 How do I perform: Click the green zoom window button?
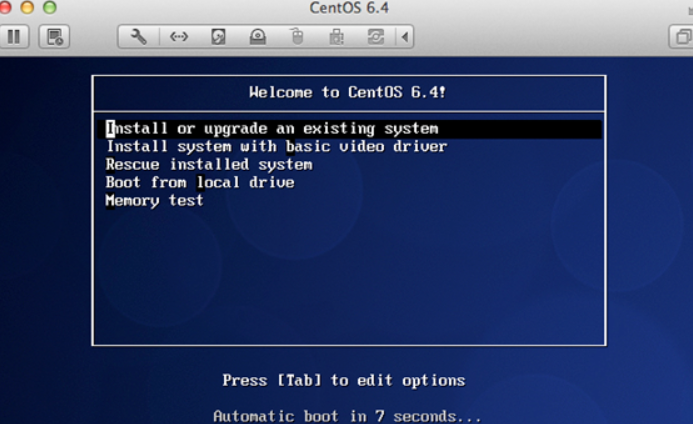[x=50, y=7]
